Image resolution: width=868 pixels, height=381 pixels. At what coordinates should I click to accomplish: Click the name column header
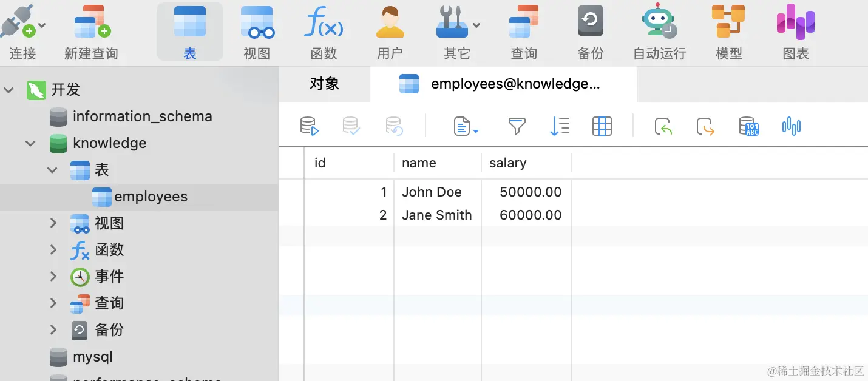pos(438,163)
